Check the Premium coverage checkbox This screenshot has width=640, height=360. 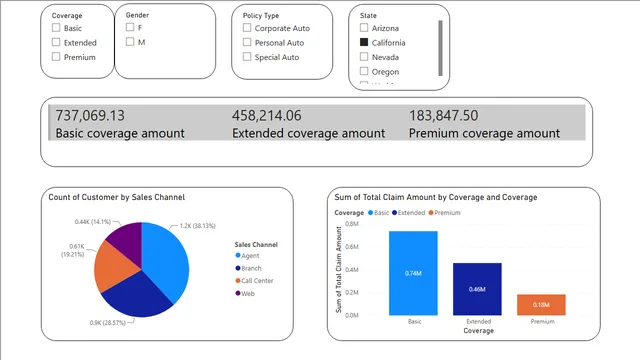pyautogui.click(x=56, y=57)
